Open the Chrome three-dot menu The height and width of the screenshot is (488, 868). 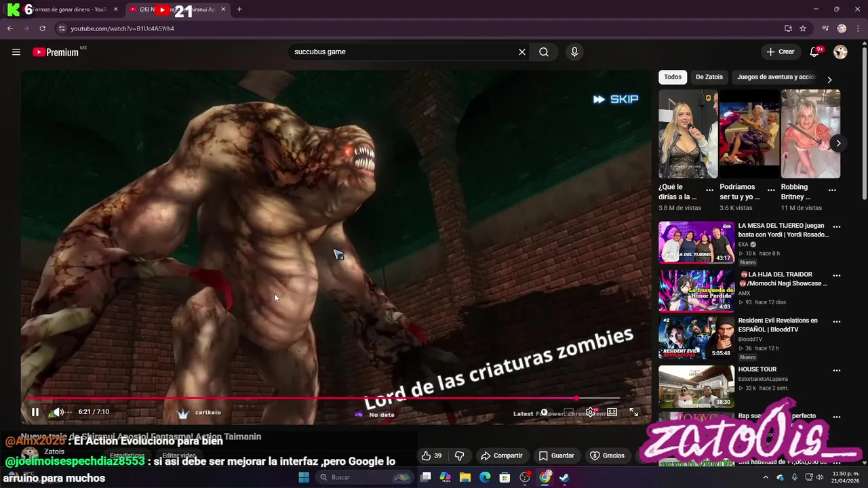pos(857,28)
